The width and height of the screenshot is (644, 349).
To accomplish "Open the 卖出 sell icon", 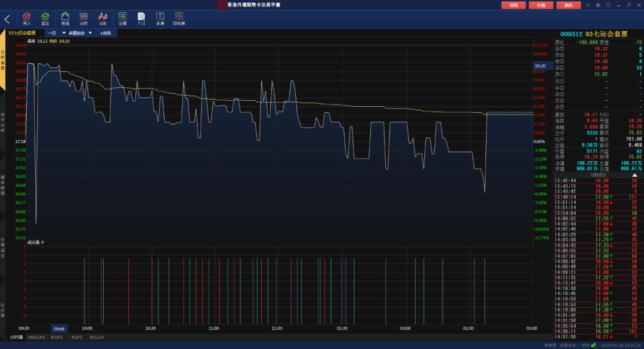I will tap(45, 18).
